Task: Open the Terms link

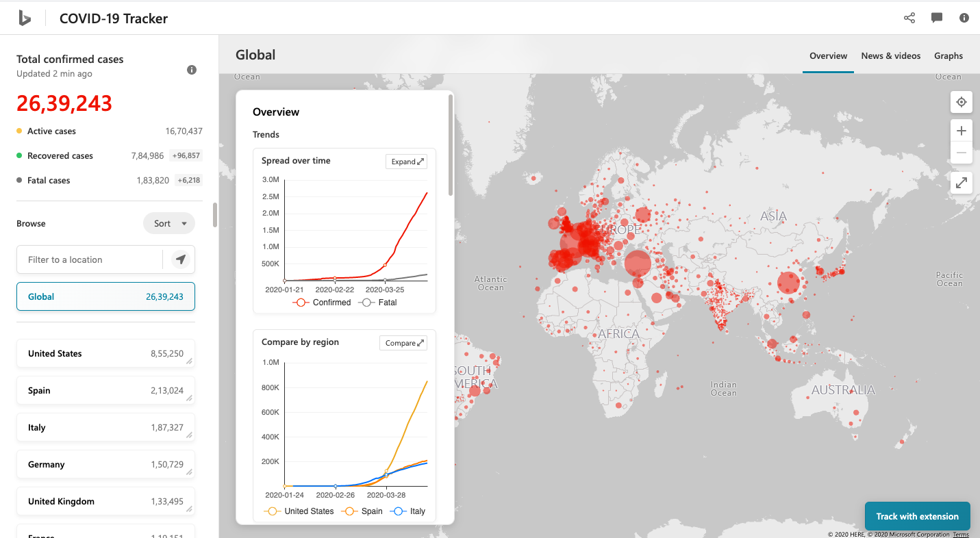Action: 961,535
